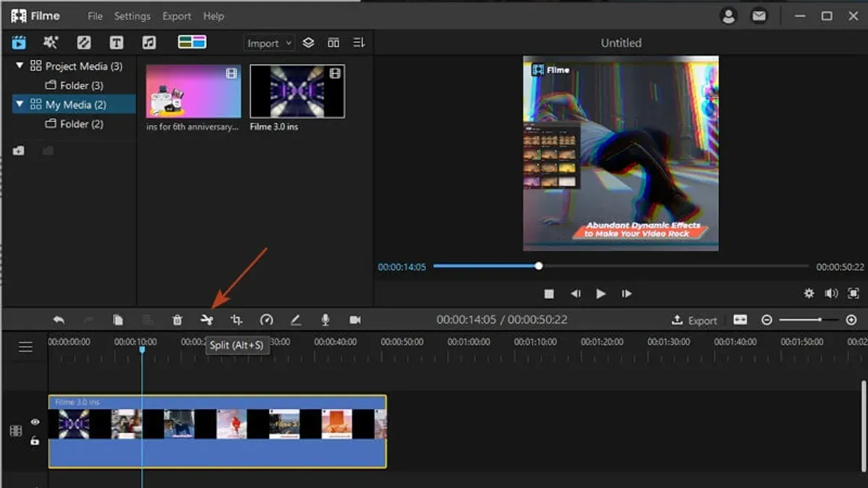
Task: Open the Settings menu
Action: (132, 16)
